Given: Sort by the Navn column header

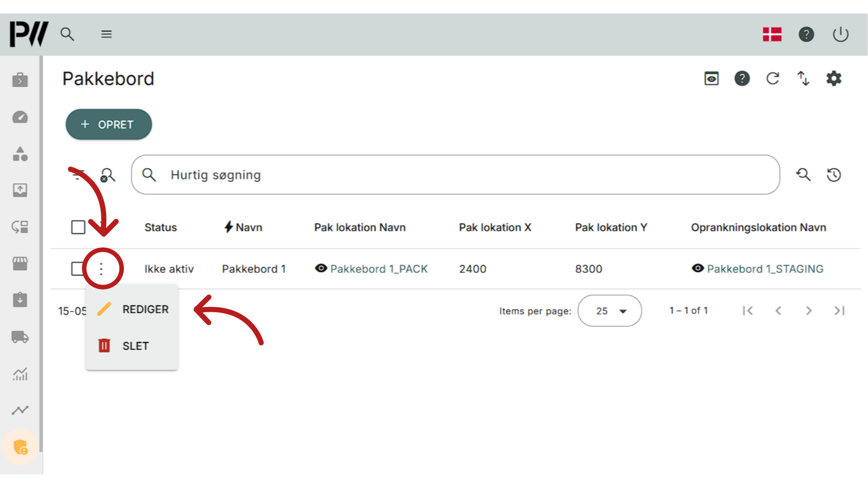Looking at the screenshot, I should [243, 227].
